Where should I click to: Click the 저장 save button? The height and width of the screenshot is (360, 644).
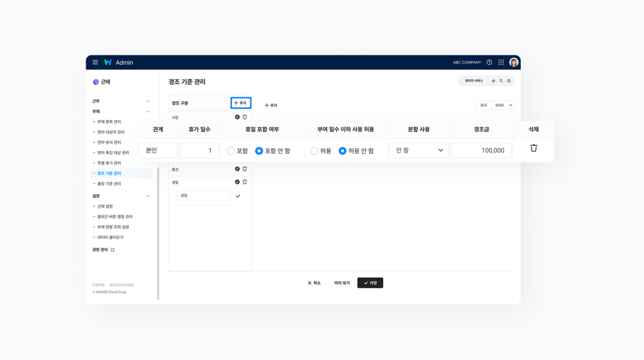click(370, 283)
